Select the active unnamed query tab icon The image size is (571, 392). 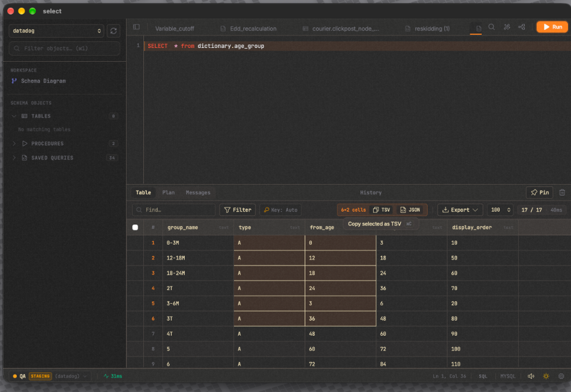click(478, 28)
